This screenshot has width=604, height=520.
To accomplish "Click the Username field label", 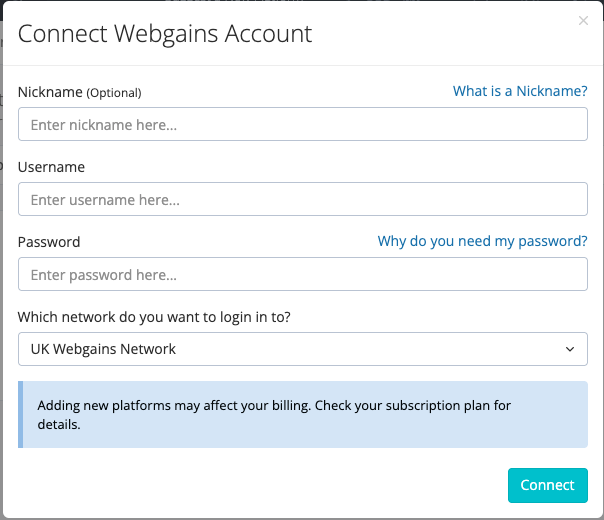I will [x=51, y=167].
